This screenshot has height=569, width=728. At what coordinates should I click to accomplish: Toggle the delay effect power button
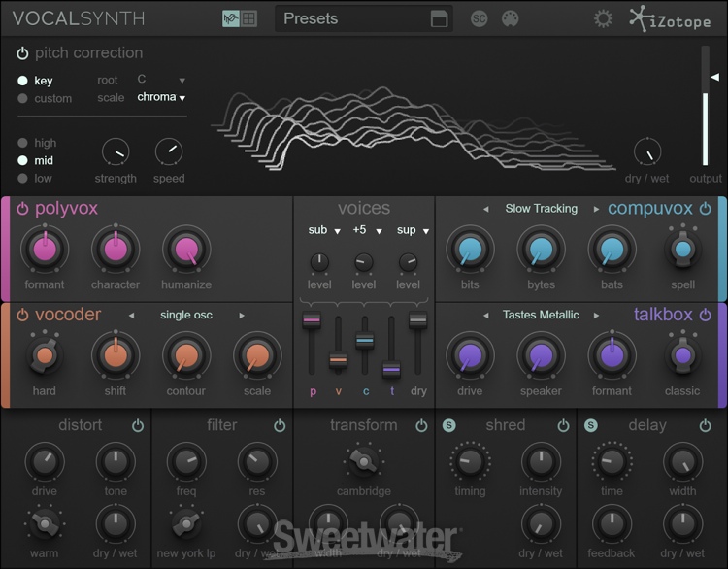(706, 425)
